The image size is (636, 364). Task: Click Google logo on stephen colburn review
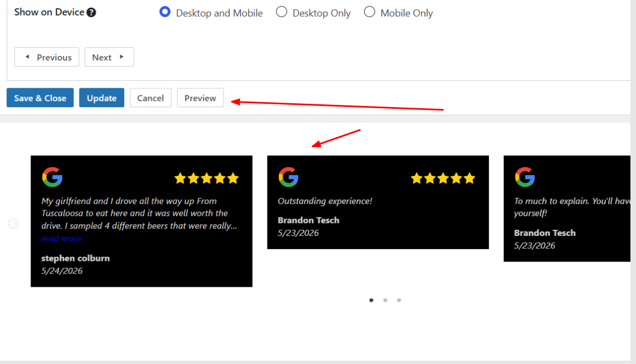pyautogui.click(x=52, y=177)
